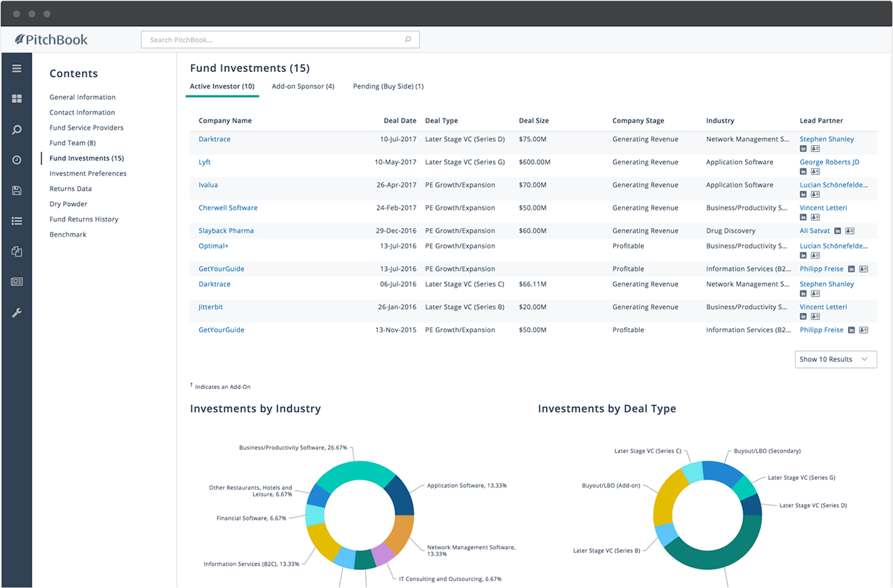This screenshot has height=588, width=893.
Task: Jump to Returns Data section
Action: (x=70, y=189)
